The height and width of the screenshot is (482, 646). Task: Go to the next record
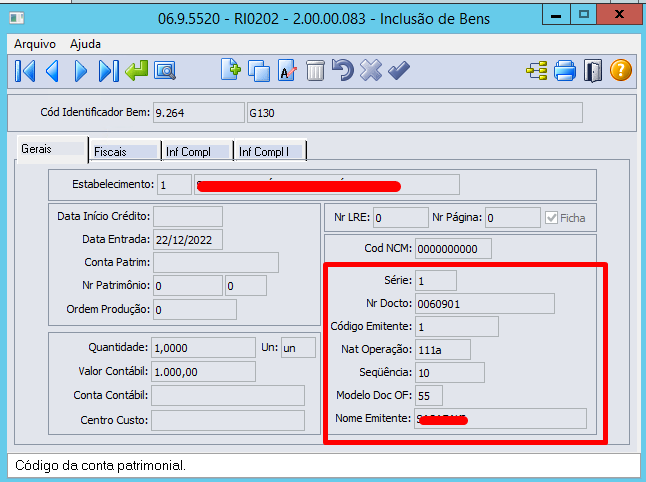click(x=81, y=71)
